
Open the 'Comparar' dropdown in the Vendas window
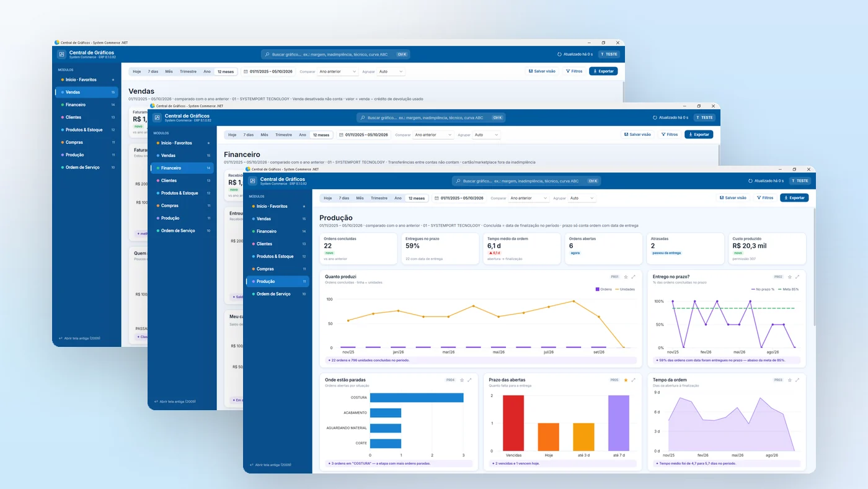tap(338, 71)
